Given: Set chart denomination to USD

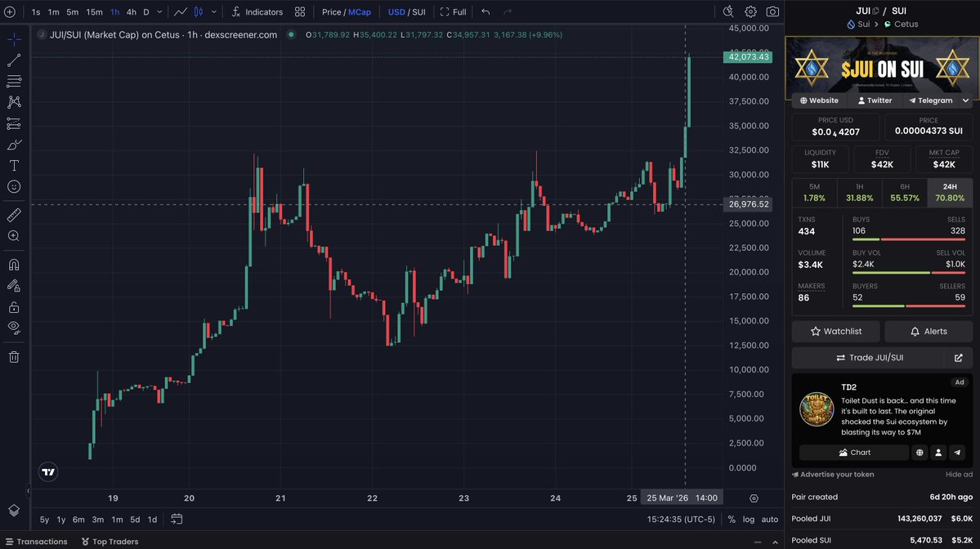Looking at the screenshot, I should (396, 12).
